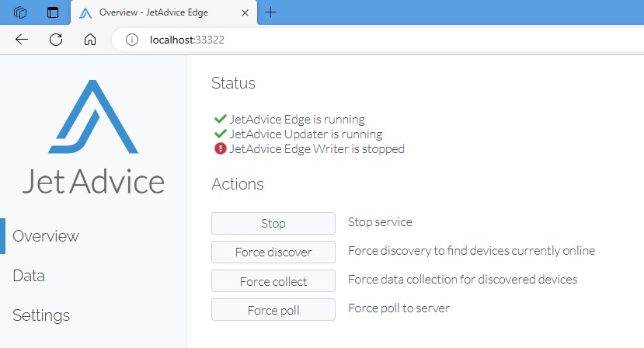View site information icon in address bar
Screen dimensions: 644x348
point(132,40)
